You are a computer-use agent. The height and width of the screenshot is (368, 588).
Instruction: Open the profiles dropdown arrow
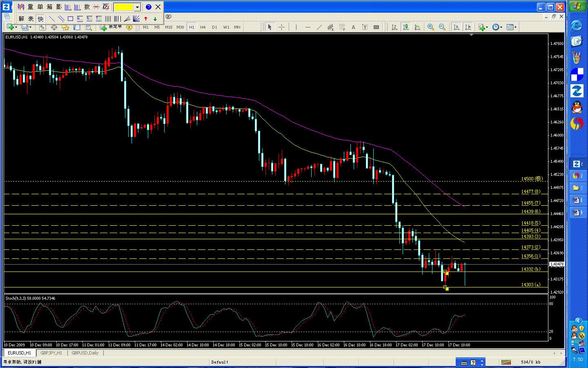coord(30,27)
